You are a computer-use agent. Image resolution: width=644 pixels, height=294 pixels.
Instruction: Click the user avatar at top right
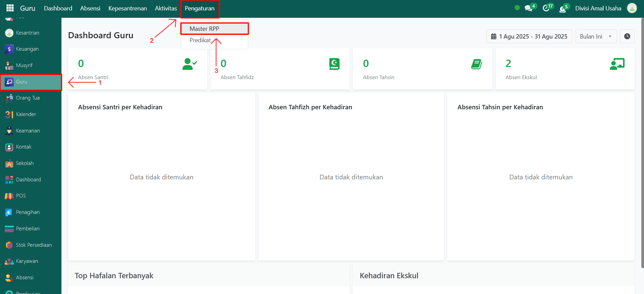[x=632, y=8]
